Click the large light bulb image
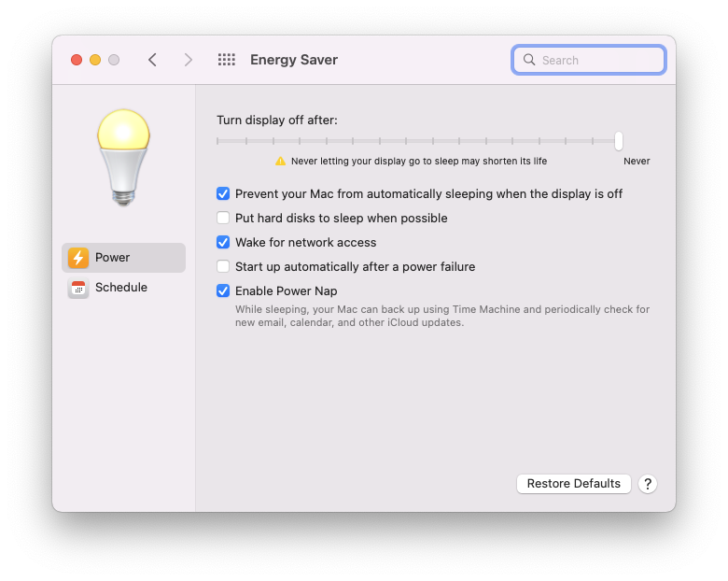Viewport: 728px width, 581px height. coord(124,156)
